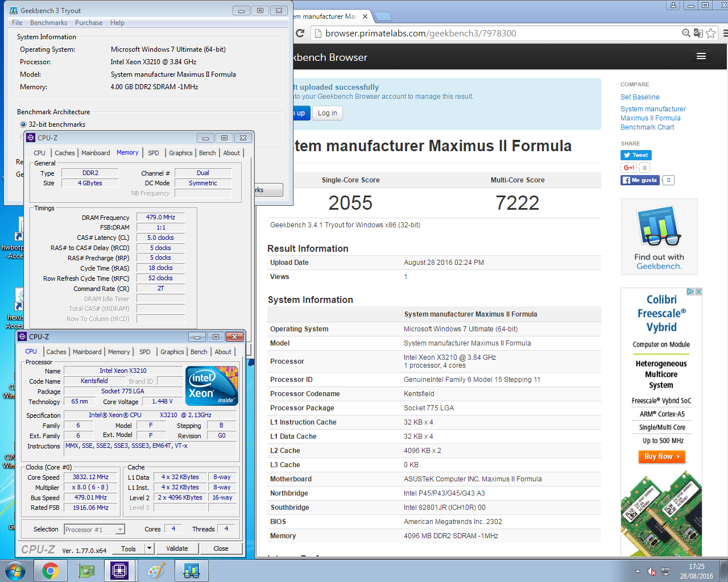The width and height of the screenshot is (728, 582).
Task: Click the Chrome user profile icon
Action: pos(673,5)
